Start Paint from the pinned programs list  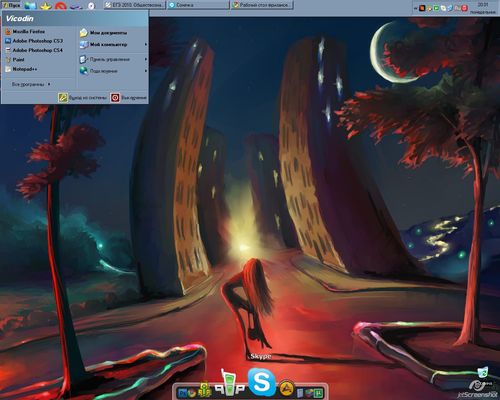(15, 60)
